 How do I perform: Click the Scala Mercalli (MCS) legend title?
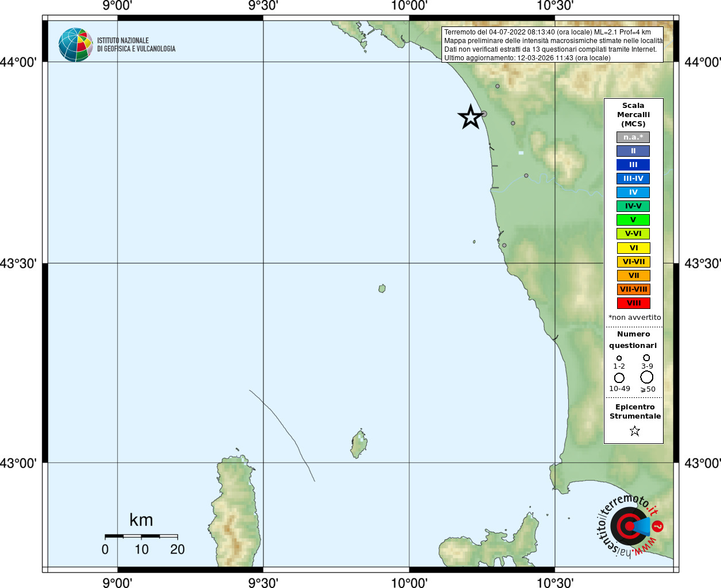pos(633,115)
